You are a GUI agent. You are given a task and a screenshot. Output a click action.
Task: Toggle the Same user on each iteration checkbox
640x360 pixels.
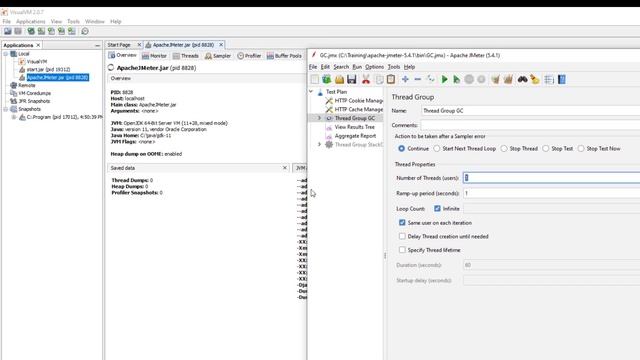point(402,222)
